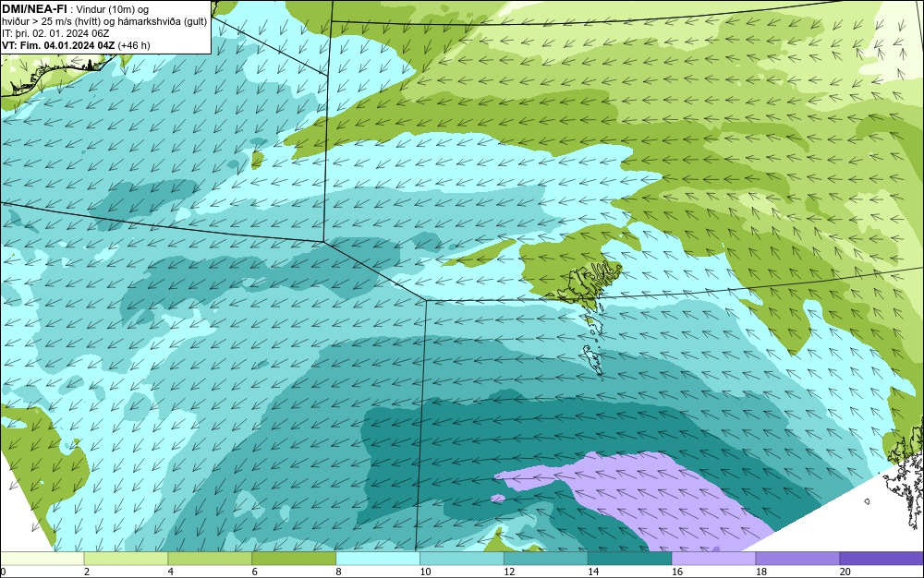This screenshot has width=924, height=578.
Task: Click the legend scale value '6'
Action: [x=255, y=572]
